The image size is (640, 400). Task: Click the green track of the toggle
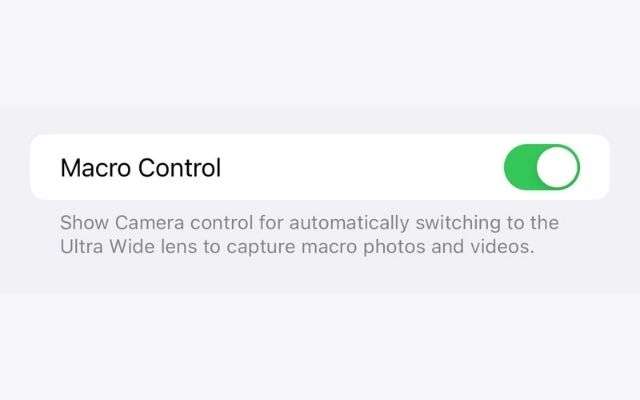pyautogui.click(x=520, y=167)
